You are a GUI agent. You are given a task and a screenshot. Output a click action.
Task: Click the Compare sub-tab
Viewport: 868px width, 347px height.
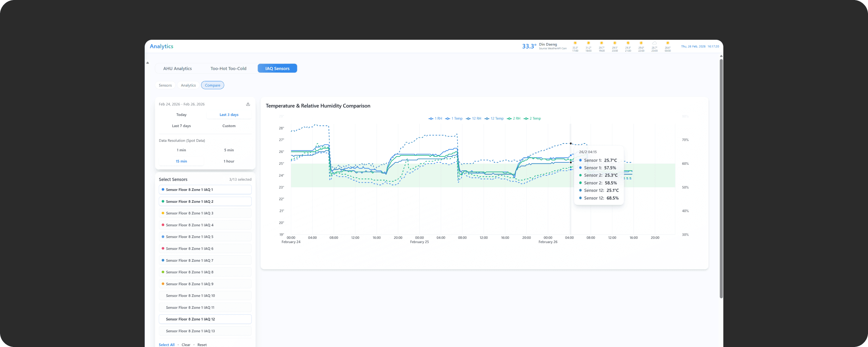(213, 85)
